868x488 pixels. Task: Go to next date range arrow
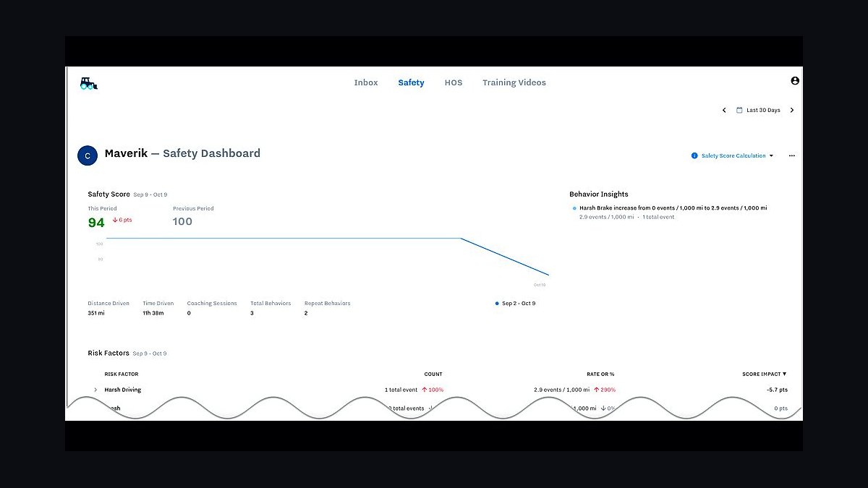pos(792,111)
